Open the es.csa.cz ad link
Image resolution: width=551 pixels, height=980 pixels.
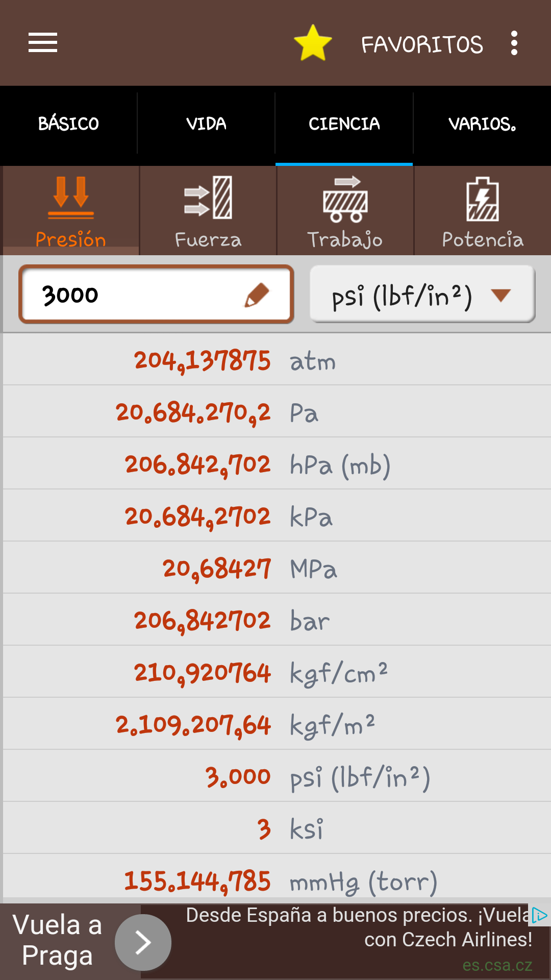497,965
